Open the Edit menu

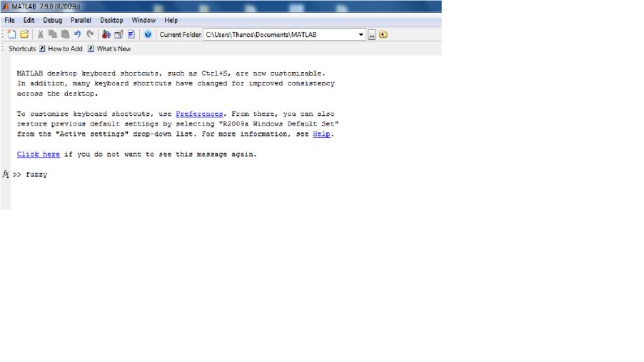click(29, 20)
